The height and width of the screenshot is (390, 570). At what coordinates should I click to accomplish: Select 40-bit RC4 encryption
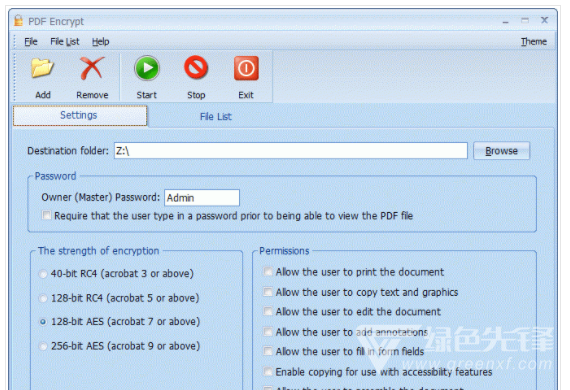(x=43, y=274)
